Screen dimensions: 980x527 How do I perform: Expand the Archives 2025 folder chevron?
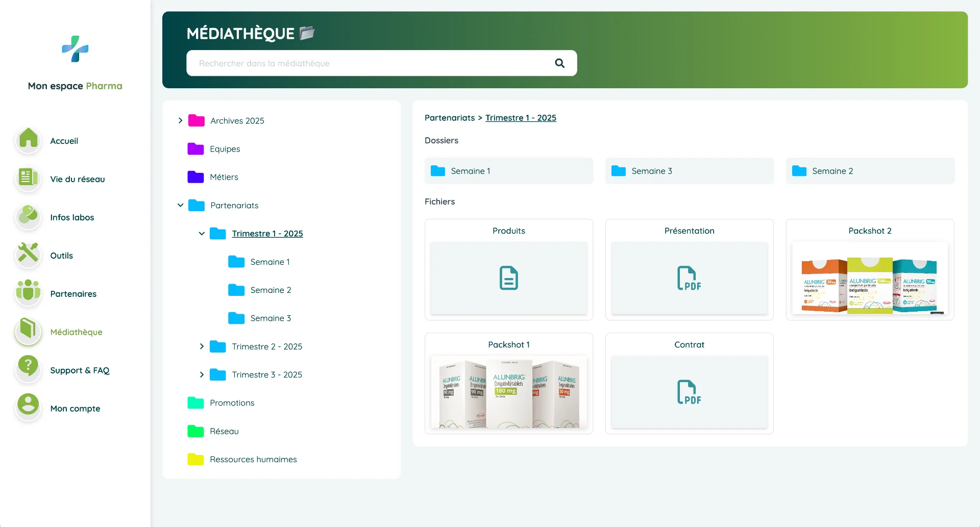180,120
